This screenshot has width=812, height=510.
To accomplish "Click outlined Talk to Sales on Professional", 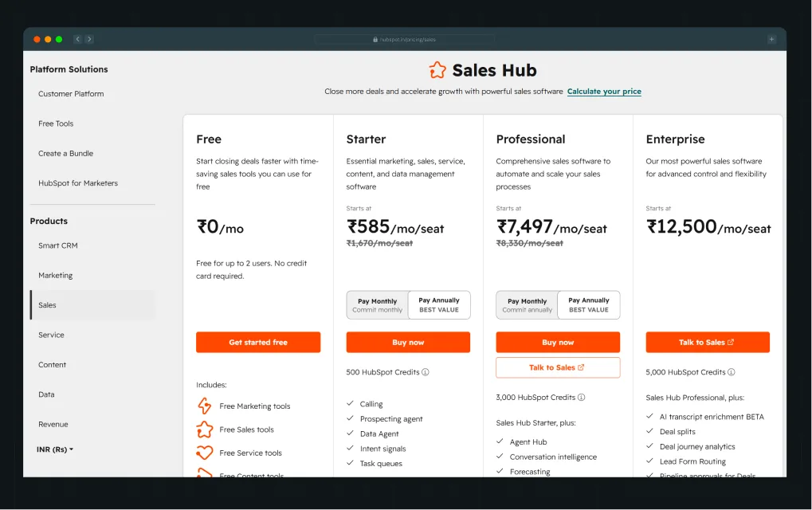I will tap(558, 367).
